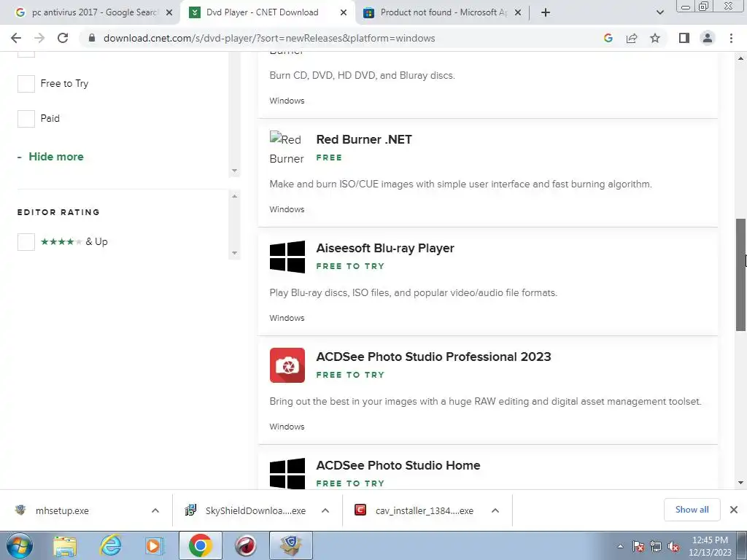This screenshot has height=560, width=747.
Task: Switch to Product not found Microsoft tab
Action: [442, 12]
